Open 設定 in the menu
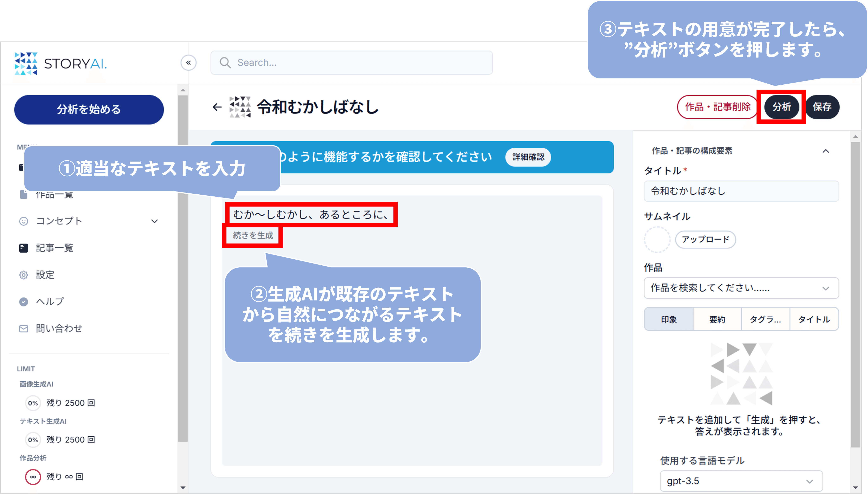The width and height of the screenshot is (868, 494). pos(45,275)
